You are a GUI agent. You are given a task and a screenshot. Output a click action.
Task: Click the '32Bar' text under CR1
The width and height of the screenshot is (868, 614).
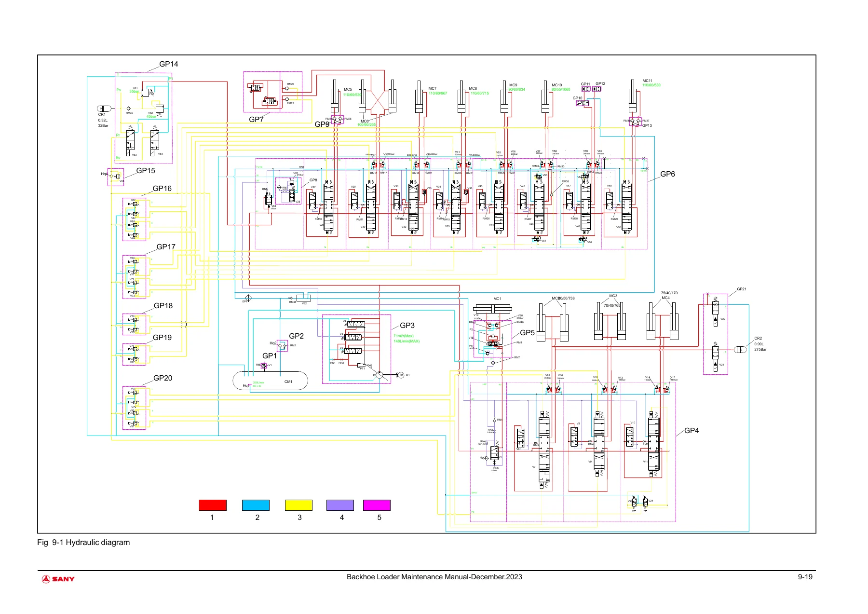point(103,125)
